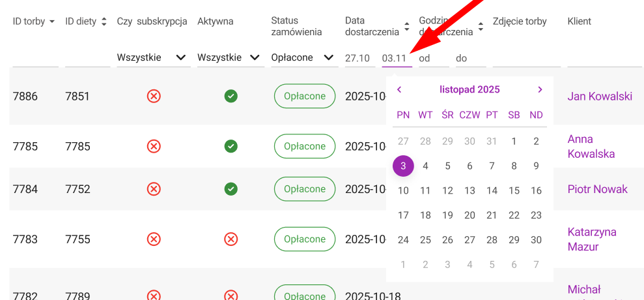Open Status zamówienia Opłacone dropdown
Viewport: 644px width, 300px height.
coord(302,57)
